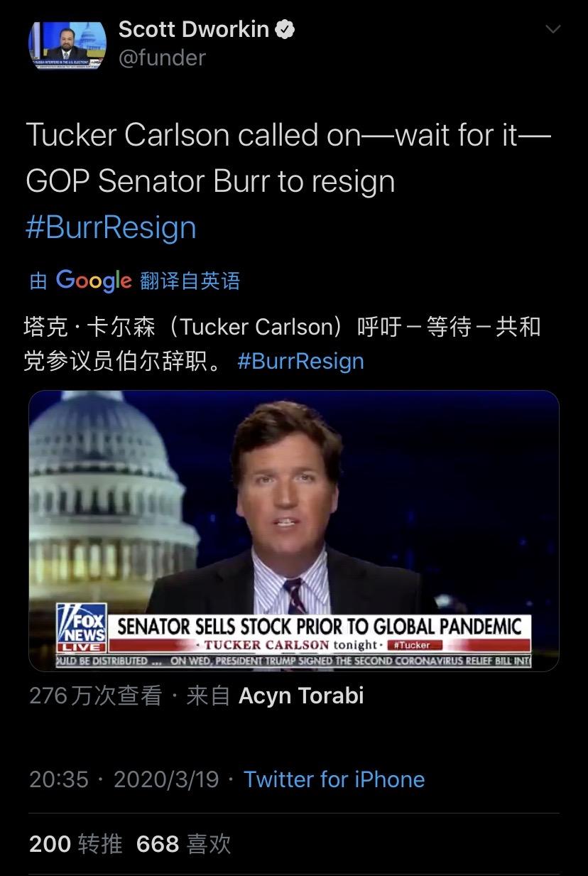Open the @funder handle

click(x=162, y=58)
